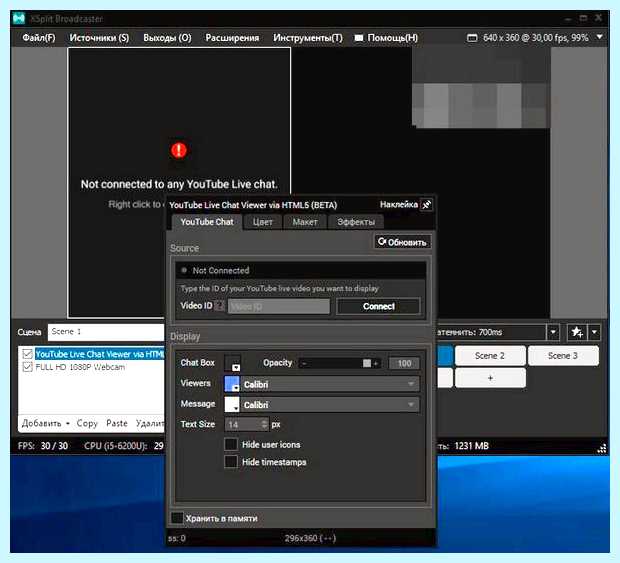This screenshot has width=620, height=563.
Task: Click the Text Size value field
Action: [243, 424]
